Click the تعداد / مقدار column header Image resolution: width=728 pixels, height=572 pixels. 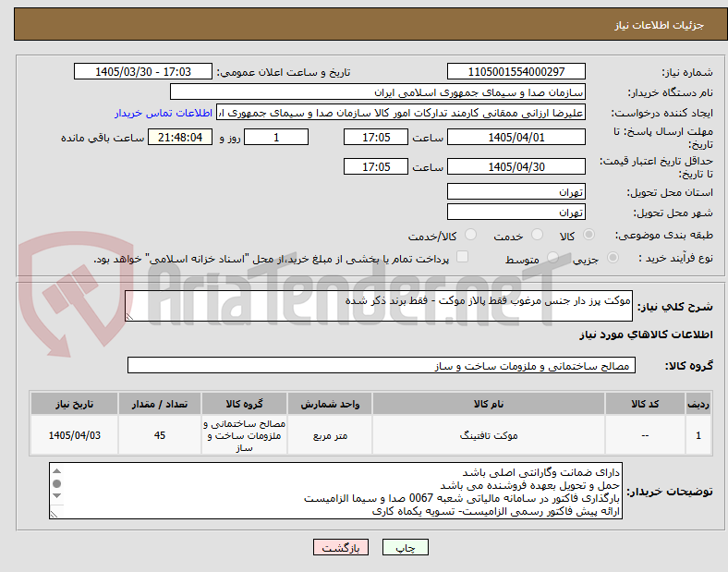(x=159, y=404)
